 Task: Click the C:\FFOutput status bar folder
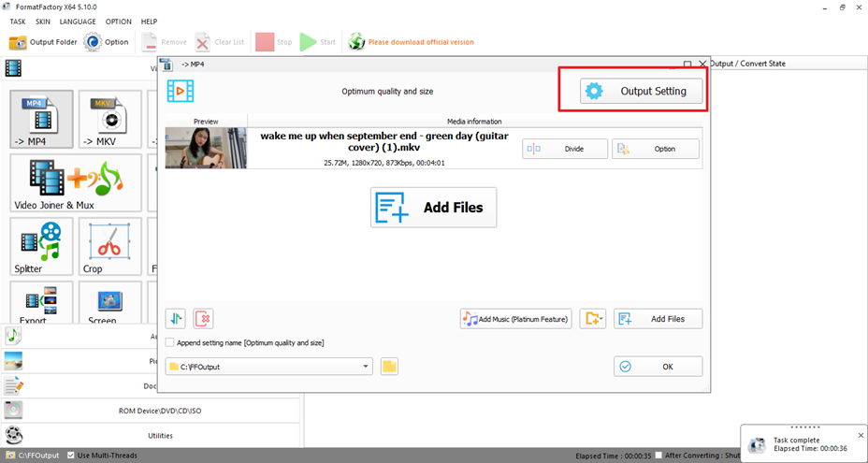[32, 456]
